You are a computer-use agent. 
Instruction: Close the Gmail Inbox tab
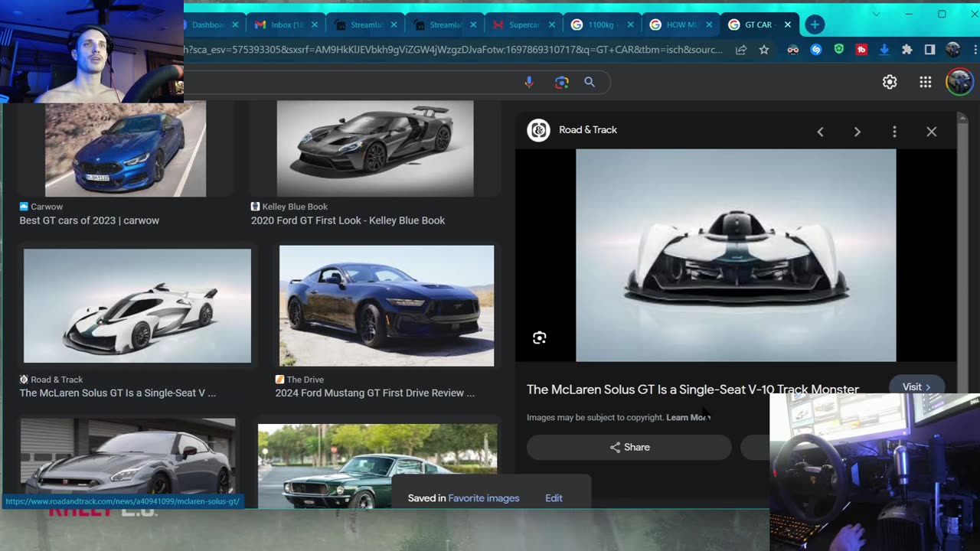(315, 24)
